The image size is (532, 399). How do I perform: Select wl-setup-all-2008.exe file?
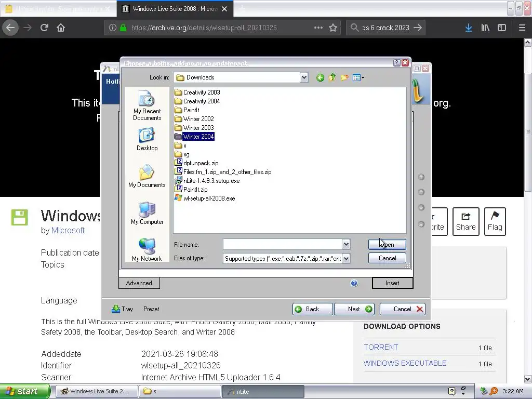point(205,198)
